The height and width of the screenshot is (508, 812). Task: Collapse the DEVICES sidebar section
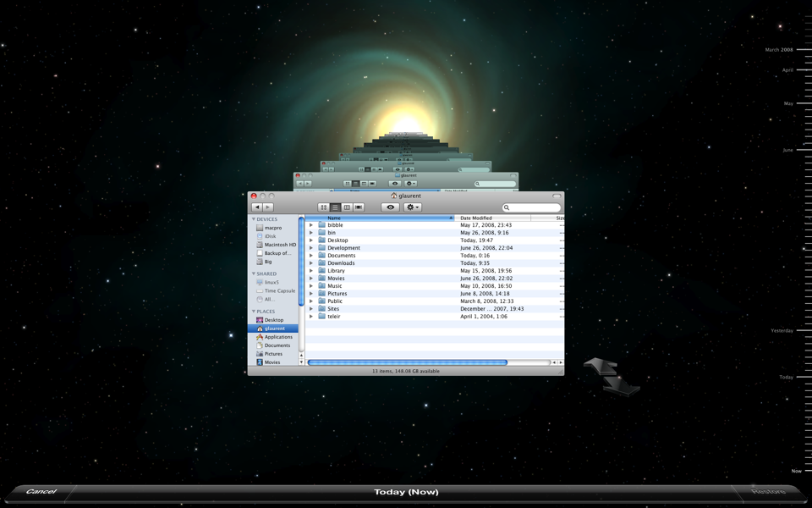(x=253, y=218)
